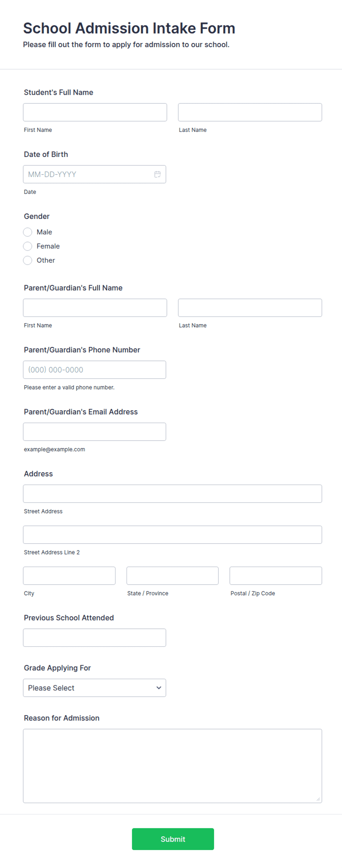Click the City input field

69,575
